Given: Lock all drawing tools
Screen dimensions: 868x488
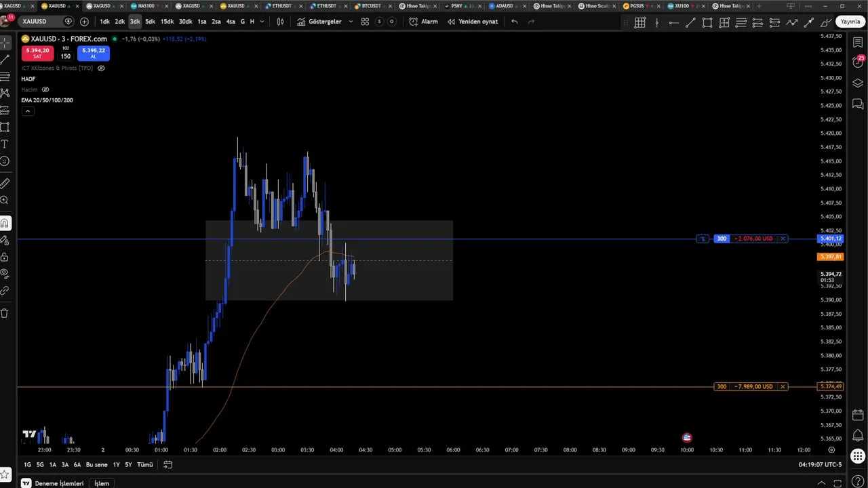Looking at the screenshot, I should (5, 257).
